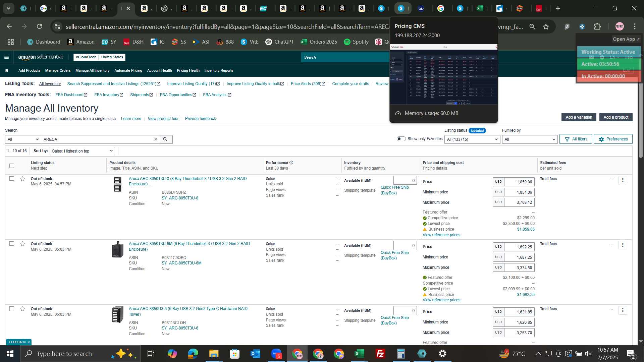
Task: Click the Add a variation button
Action: pyautogui.click(x=579, y=117)
